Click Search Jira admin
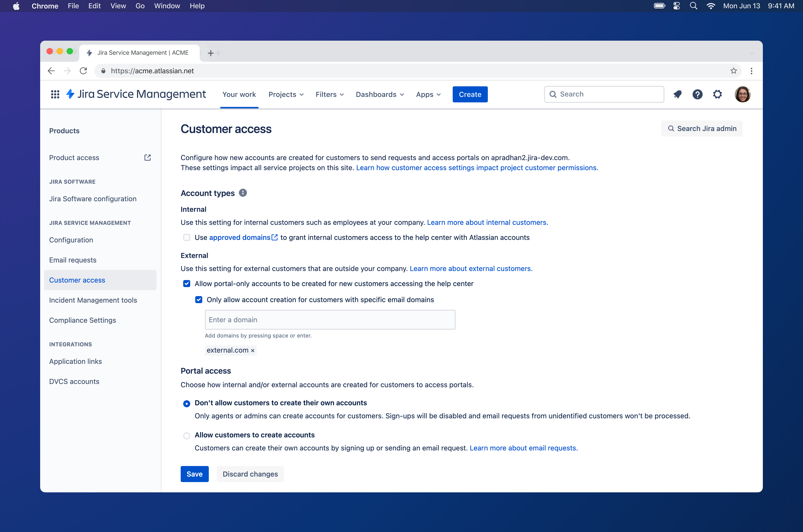 (x=702, y=128)
